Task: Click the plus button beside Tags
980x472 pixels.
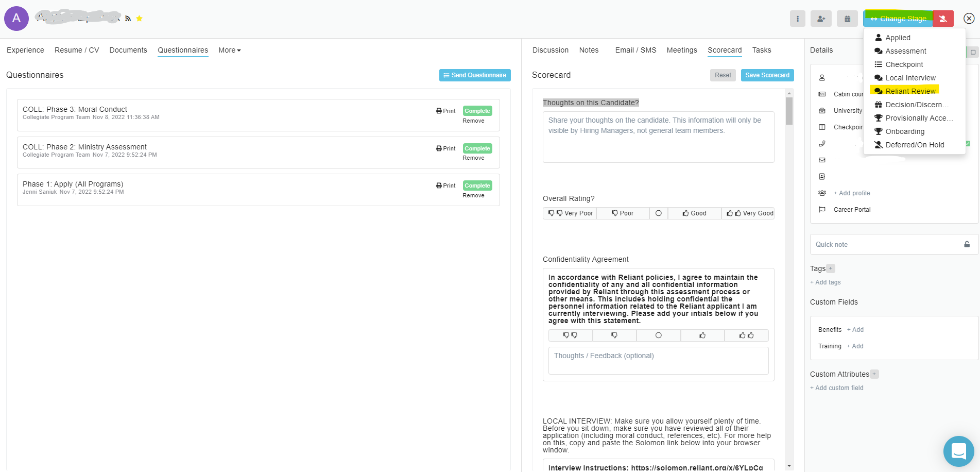Action: click(x=831, y=268)
